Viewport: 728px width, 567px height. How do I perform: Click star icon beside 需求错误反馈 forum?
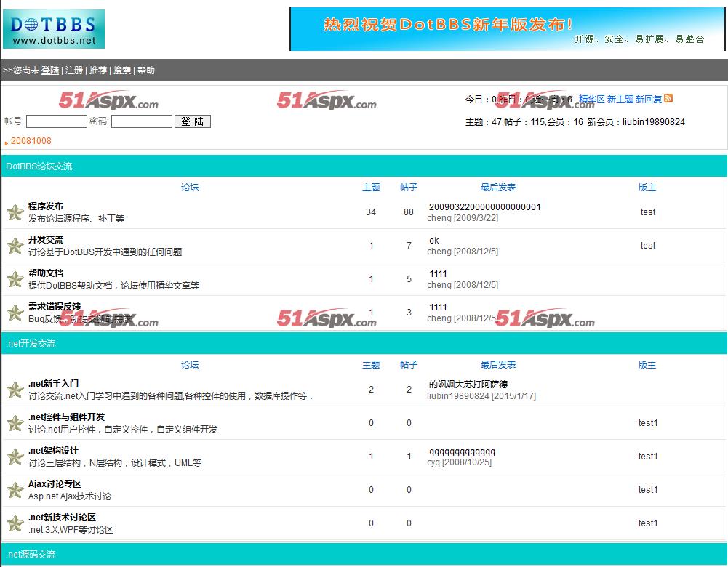[x=15, y=313]
